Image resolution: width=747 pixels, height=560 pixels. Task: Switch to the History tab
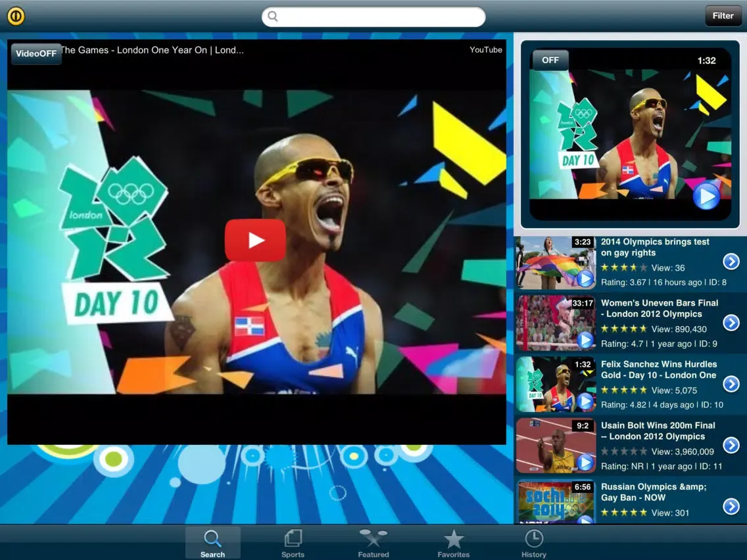pos(533,544)
